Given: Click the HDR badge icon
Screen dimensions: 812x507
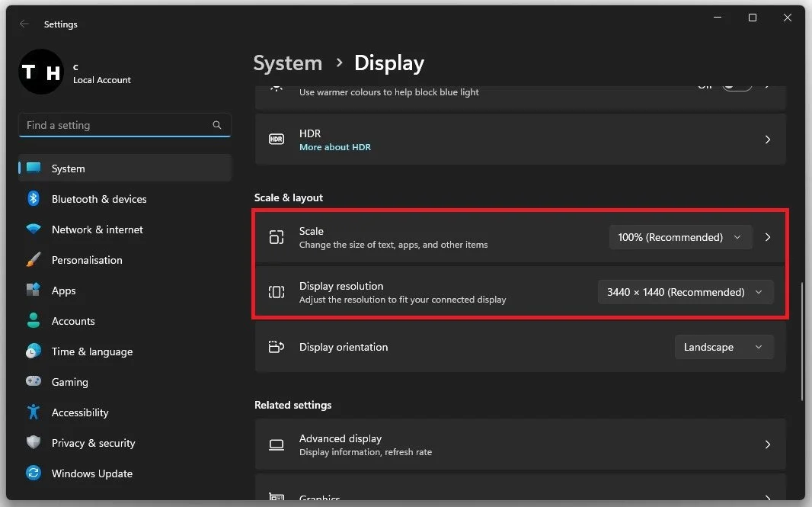Looking at the screenshot, I should [277, 140].
